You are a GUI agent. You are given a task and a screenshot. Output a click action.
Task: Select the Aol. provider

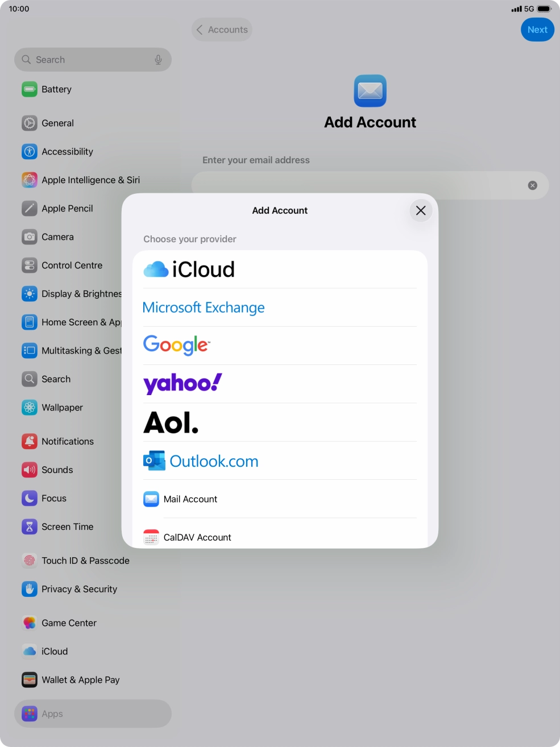click(279, 422)
